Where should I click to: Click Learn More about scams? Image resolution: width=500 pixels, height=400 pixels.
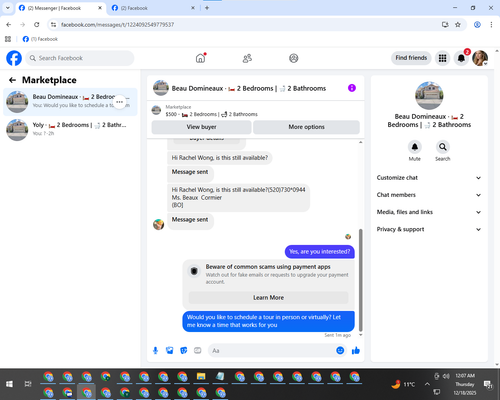tap(268, 298)
